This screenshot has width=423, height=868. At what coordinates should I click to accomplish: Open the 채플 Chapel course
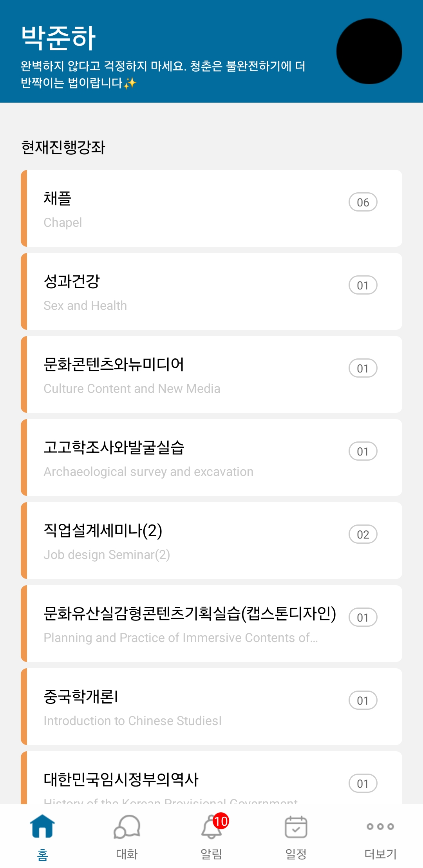coord(211,208)
